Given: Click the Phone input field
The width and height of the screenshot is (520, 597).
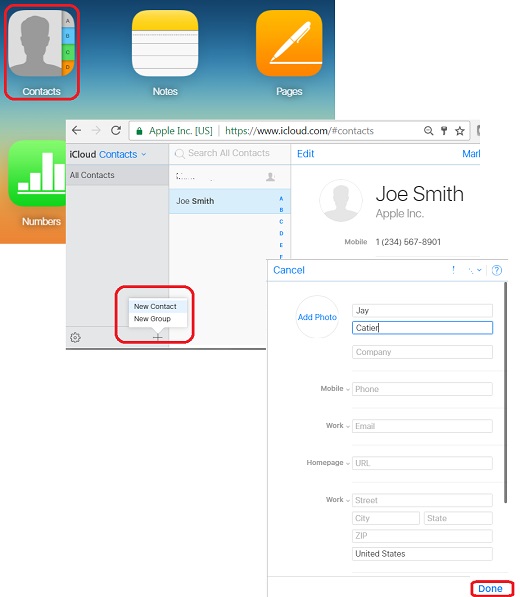Looking at the screenshot, I should [x=422, y=389].
